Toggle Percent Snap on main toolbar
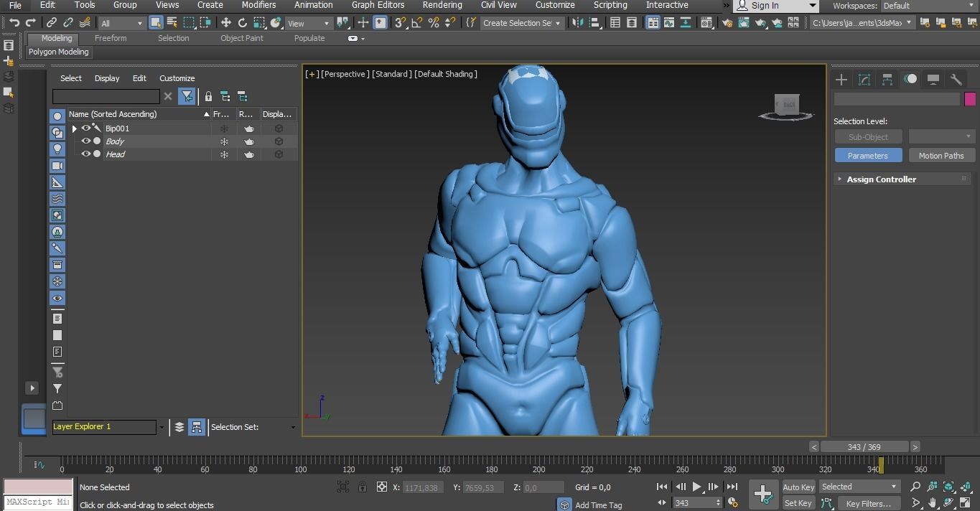Viewport: 980px width, 511px height. tap(434, 23)
